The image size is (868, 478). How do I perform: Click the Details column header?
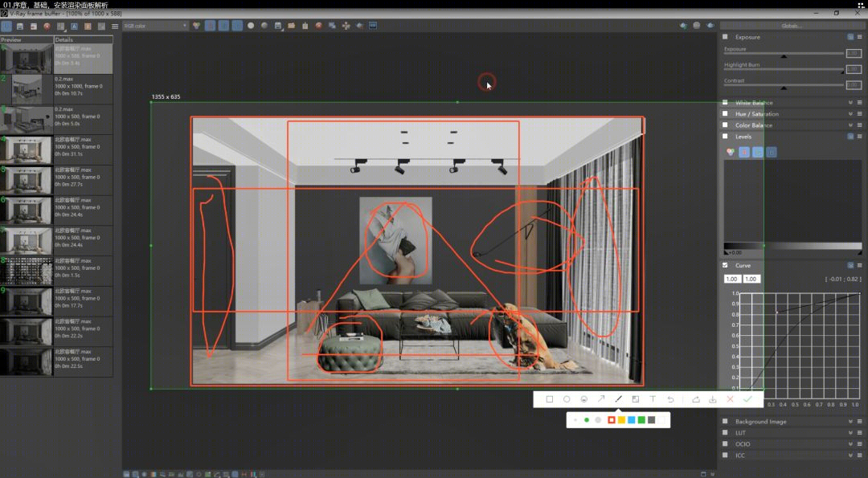point(83,39)
